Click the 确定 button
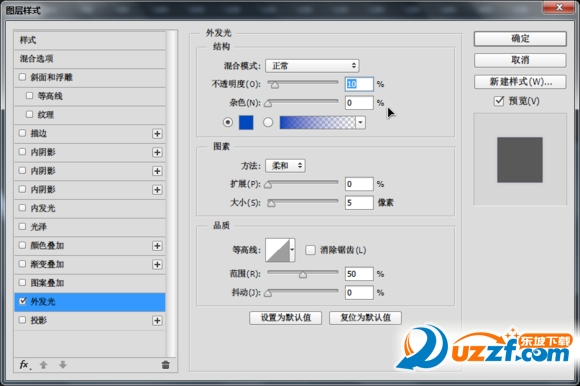The height and width of the screenshot is (386, 580). [x=520, y=38]
